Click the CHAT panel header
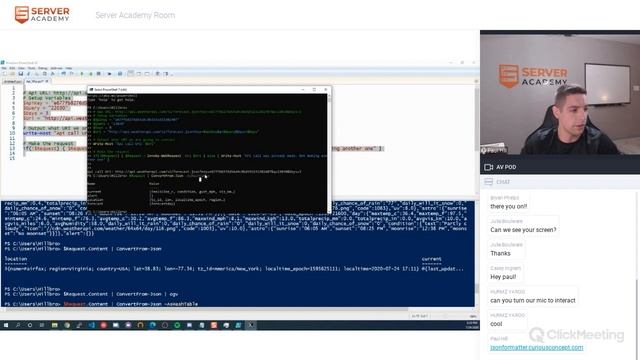 560,182
